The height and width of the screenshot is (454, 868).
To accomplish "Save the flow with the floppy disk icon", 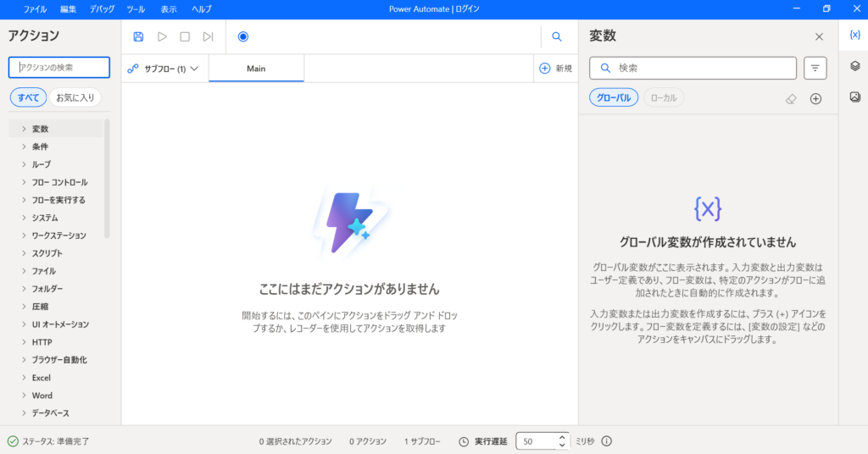I will click(138, 36).
